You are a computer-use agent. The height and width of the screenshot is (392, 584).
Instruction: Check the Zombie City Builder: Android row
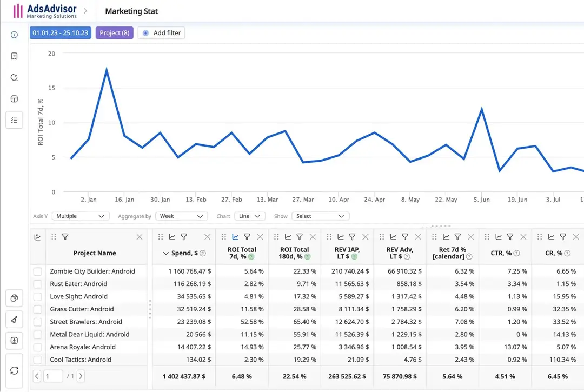(38, 271)
